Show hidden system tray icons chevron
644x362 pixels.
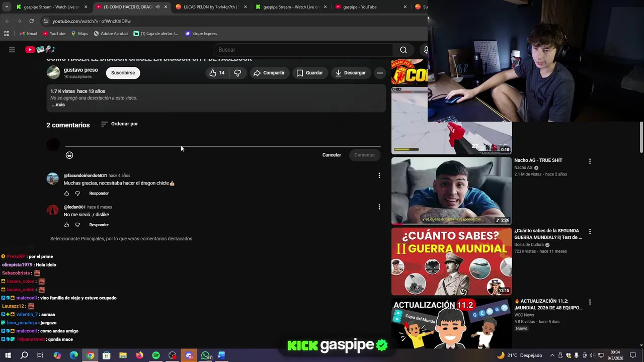[x=552, y=355]
